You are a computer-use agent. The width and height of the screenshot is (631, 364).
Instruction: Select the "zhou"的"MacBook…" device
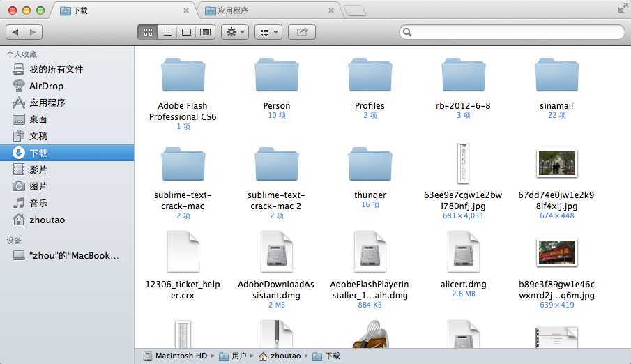(x=67, y=255)
